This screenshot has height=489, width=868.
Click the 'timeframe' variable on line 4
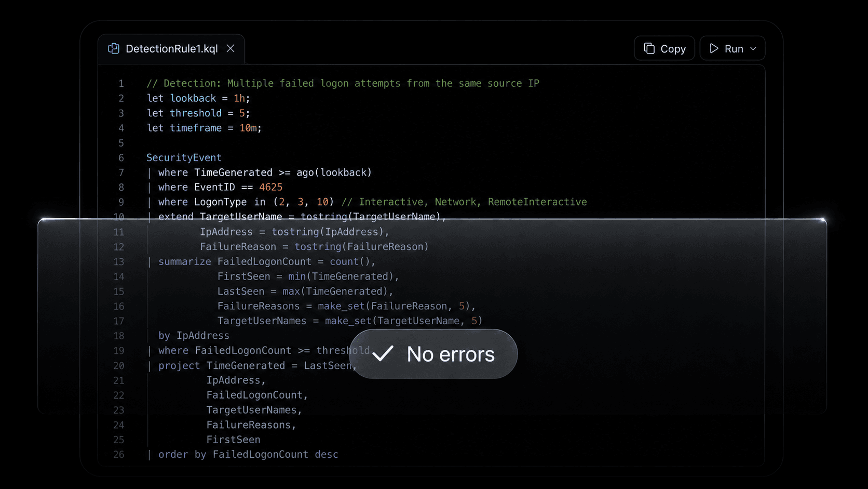(x=196, y=128)
